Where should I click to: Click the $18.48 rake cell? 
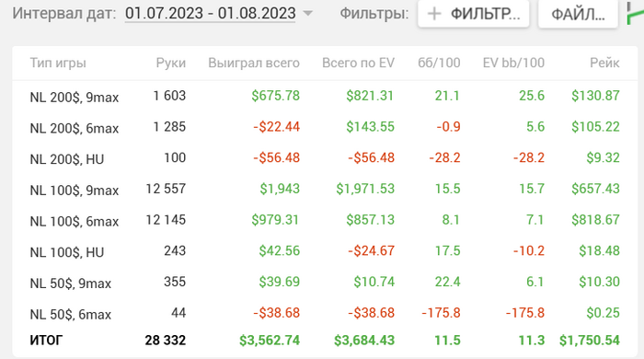(599, 251)
